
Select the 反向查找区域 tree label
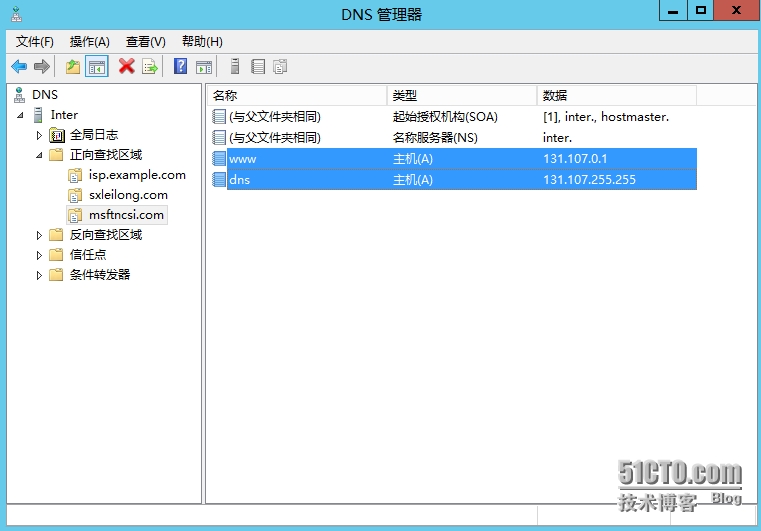106,235
